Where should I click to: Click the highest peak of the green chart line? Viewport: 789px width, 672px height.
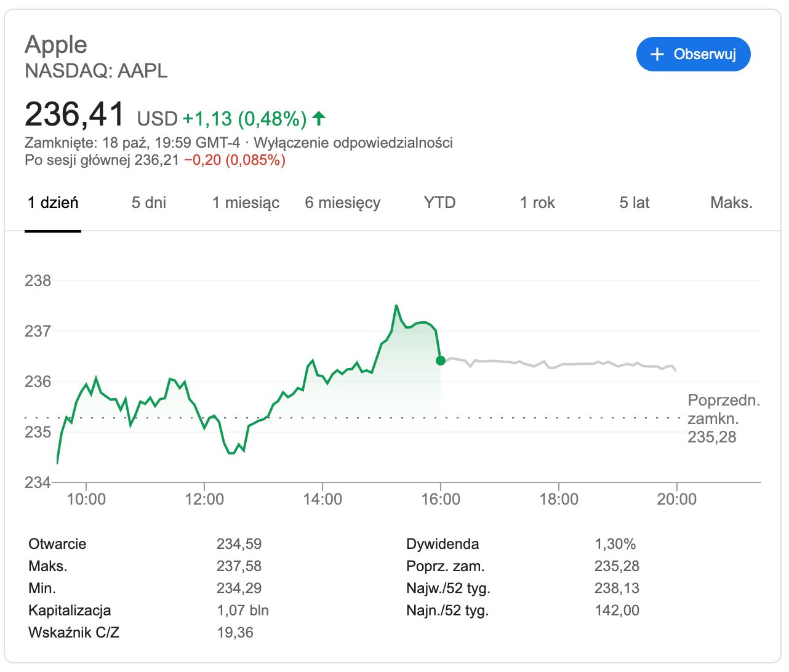pyautogui.click(x=396, y=306)
